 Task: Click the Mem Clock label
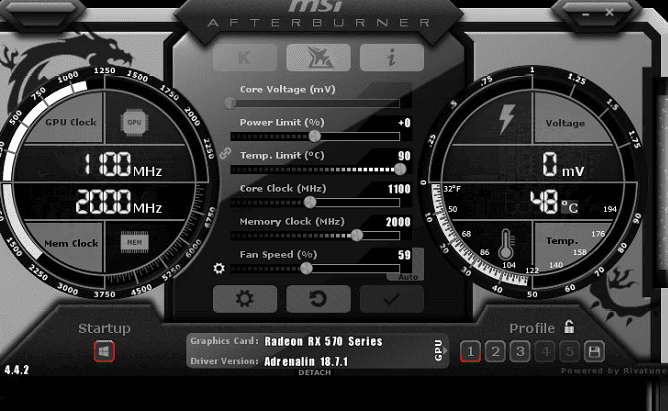tap(71, 244)
